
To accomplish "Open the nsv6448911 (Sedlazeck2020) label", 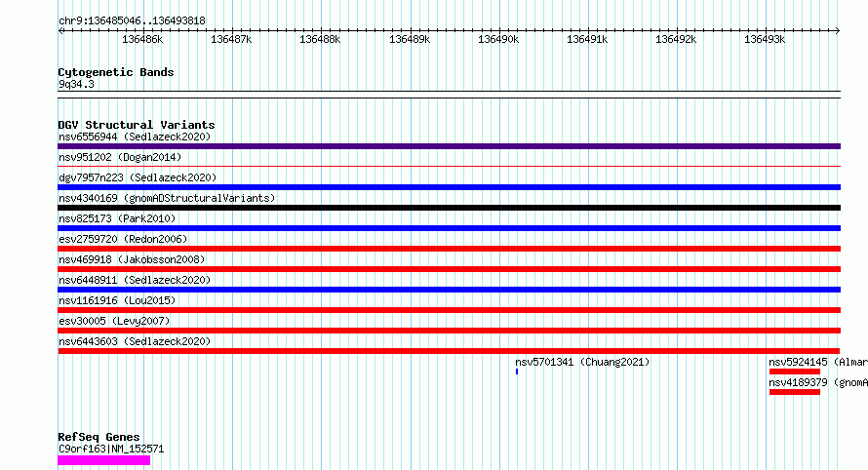I will tap(135, 280).
